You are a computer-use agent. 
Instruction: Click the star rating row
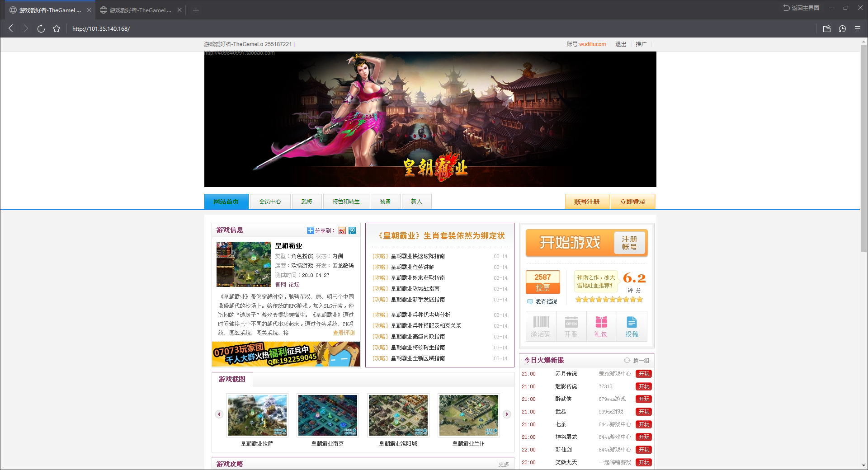(609, 300)
